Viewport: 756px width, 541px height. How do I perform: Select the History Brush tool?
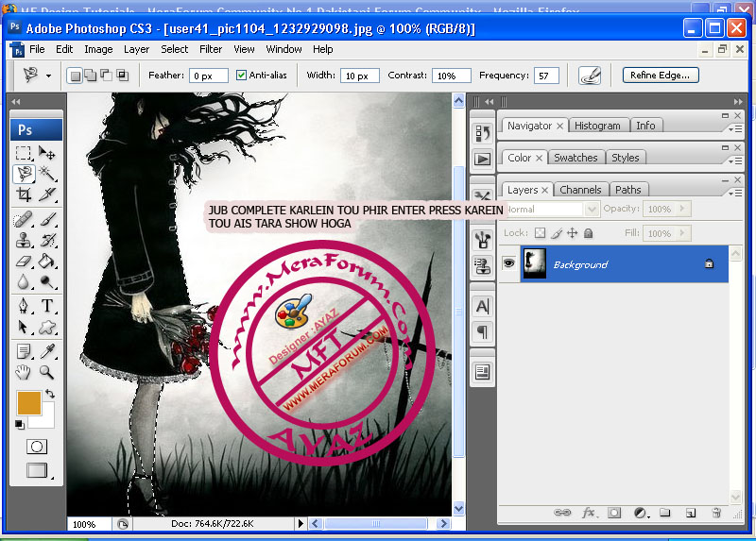pyautogui.click(x=47, y=240)
